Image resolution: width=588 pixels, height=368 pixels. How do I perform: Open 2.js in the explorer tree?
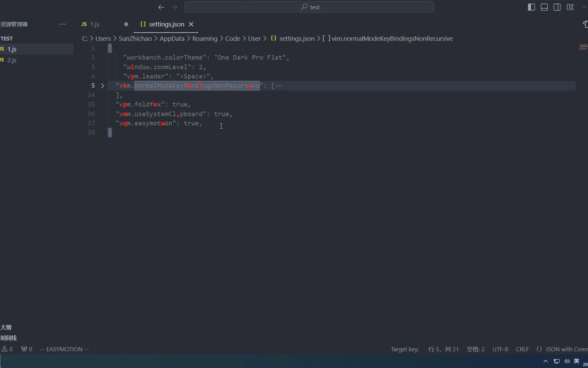(x=37, y=60)
